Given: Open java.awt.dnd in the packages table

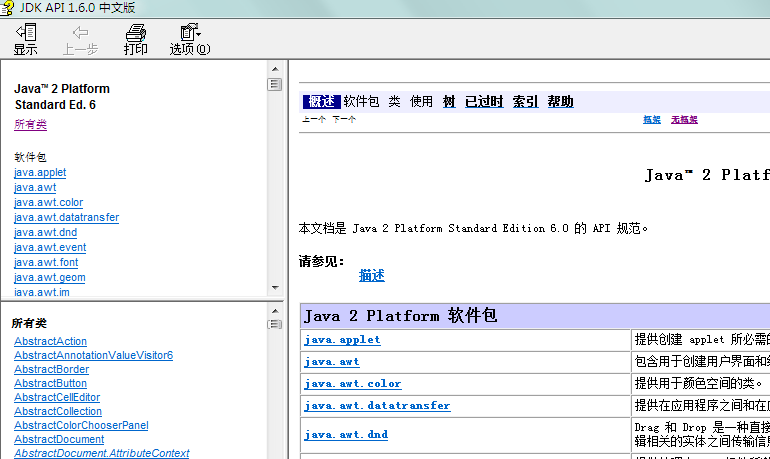Looking at the screenshot, I should click(346, 435).
